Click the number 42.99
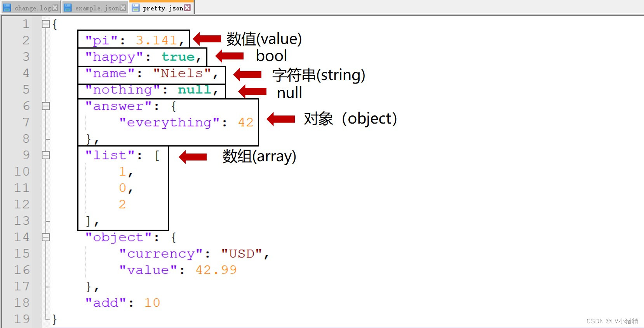This screenshot has height=328, width=644. click(x=216, y=270)
